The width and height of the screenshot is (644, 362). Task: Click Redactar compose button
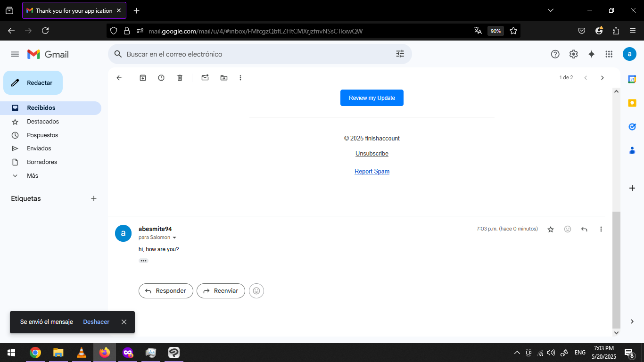[33, 83]
